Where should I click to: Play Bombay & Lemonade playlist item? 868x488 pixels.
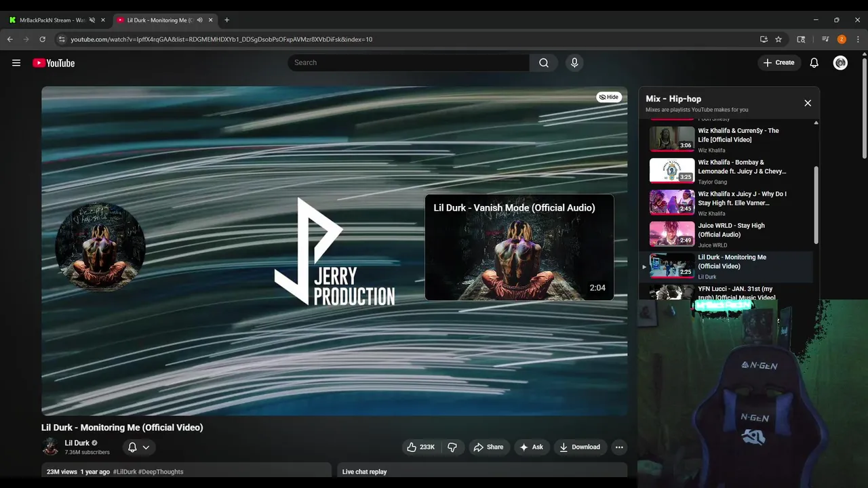tap(727, 171)
